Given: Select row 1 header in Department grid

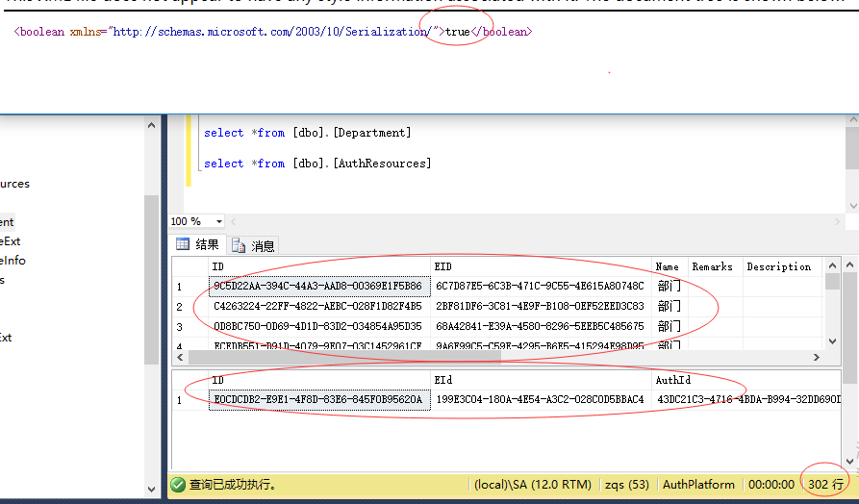Looking at the screenshot, I should [190, 287].
